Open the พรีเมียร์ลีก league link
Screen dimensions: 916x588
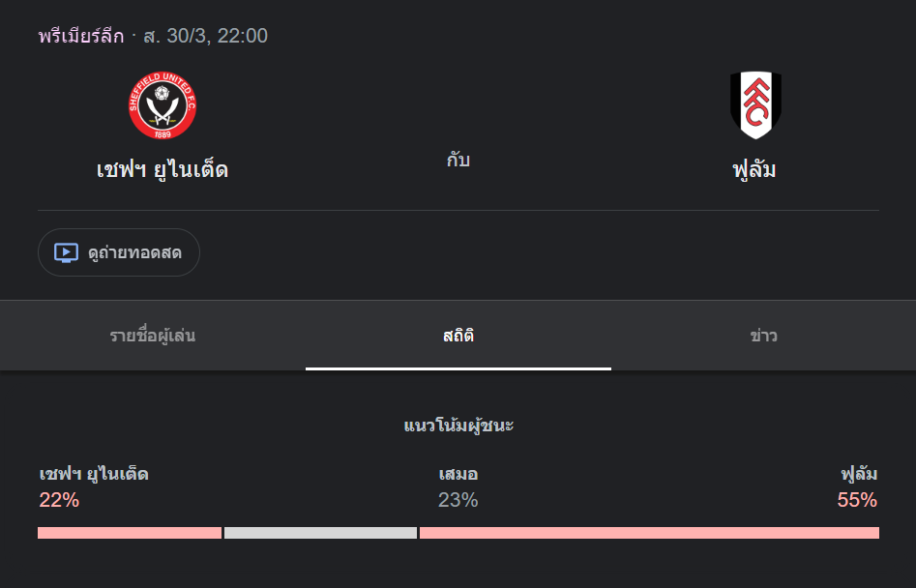pos(81,36)
